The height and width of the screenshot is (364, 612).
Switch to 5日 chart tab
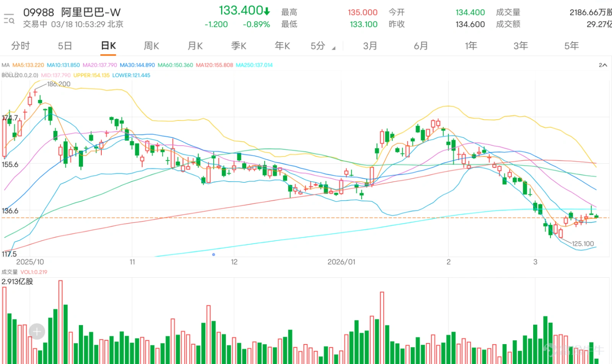point(65,46)
